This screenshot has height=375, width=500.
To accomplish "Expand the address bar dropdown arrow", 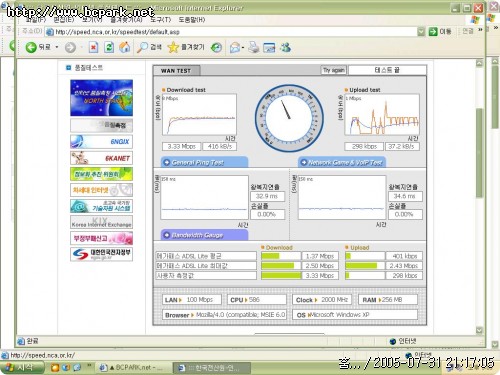I will point(421,32).
